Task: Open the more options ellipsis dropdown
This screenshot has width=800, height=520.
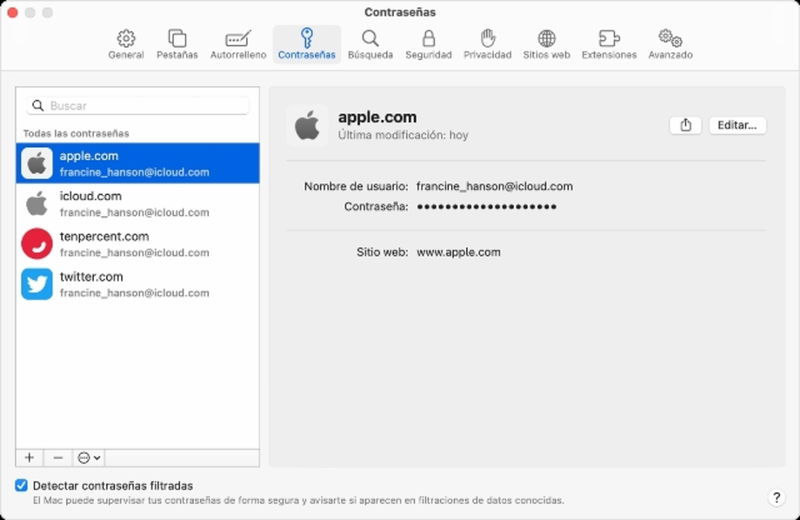Action: pos(89,458)
